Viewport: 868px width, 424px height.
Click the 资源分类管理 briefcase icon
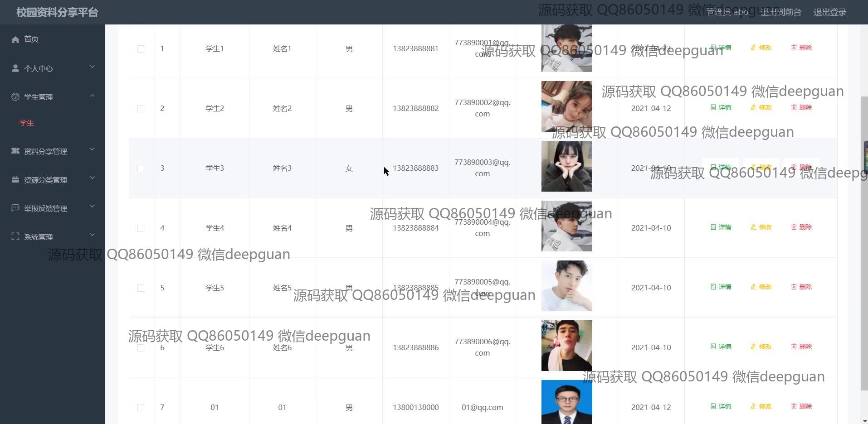15,179
